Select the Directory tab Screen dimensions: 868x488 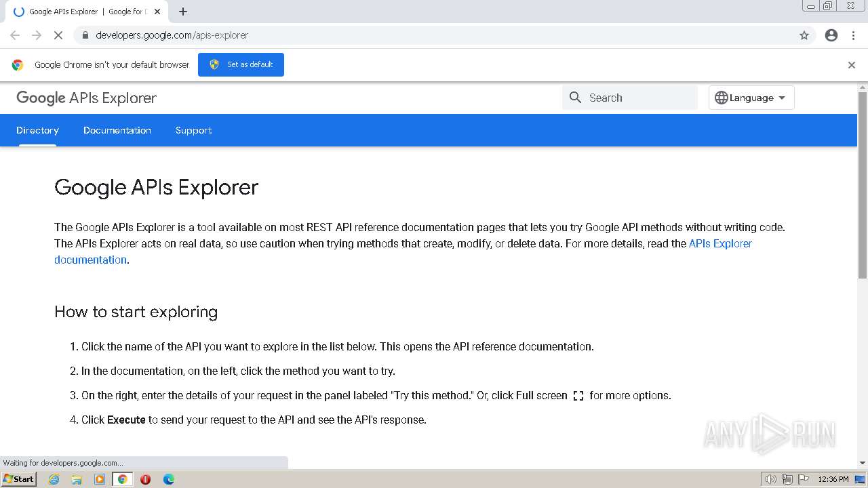coord(37,130)
